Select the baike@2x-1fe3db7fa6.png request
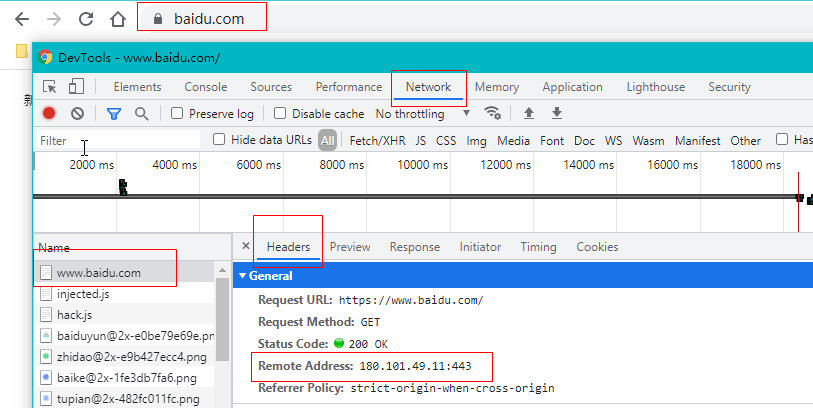Viewport: 813px width, 408px height. (x=124, y=378)
